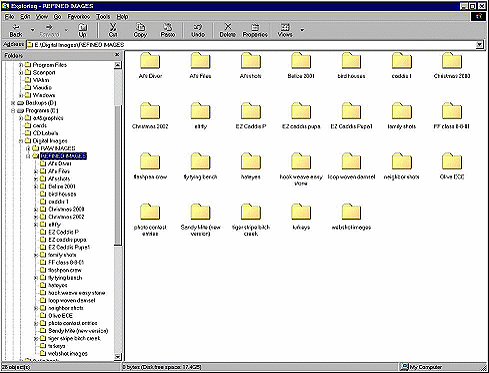This screenshot has height=373, width=489.
Task: Click the My Computer status bar text
Action: click(426, 367)
